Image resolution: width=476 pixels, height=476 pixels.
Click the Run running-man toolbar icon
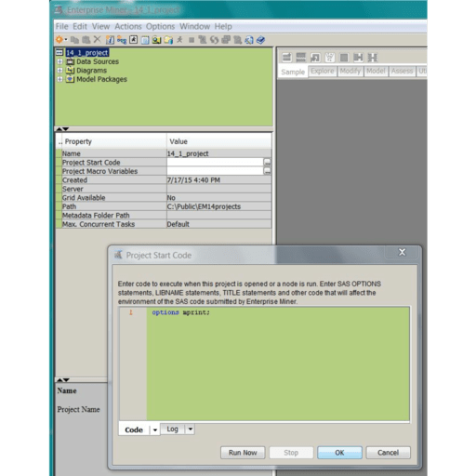click(x=179, y=40)
